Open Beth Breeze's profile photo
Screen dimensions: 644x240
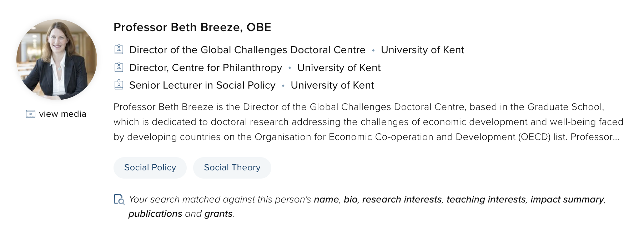point(57,59)
